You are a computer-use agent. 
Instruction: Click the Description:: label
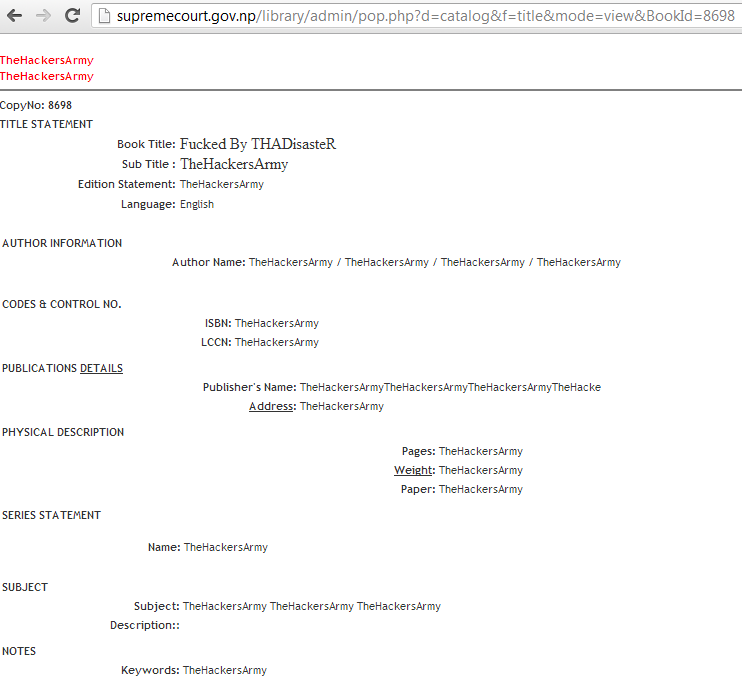coord(145,625)
